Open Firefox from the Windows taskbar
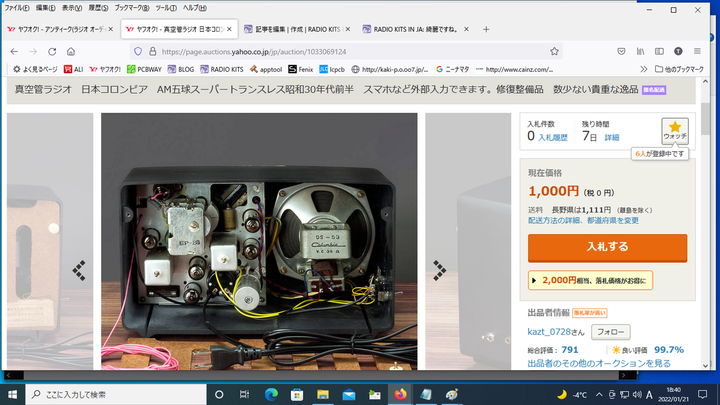Screen dimensions: 720x405 (401, 394)
